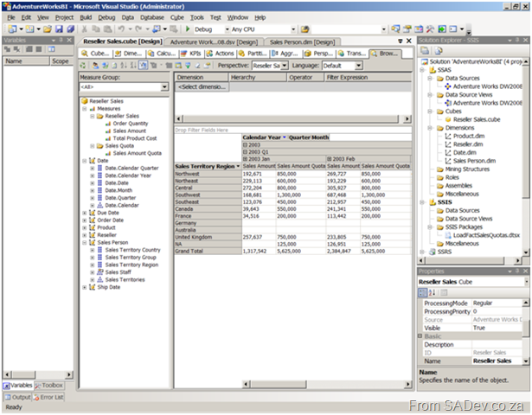Switch to Sales Person.dim [Design] document tab
This screenshot has height=415, width=532.
pos(302,42)
